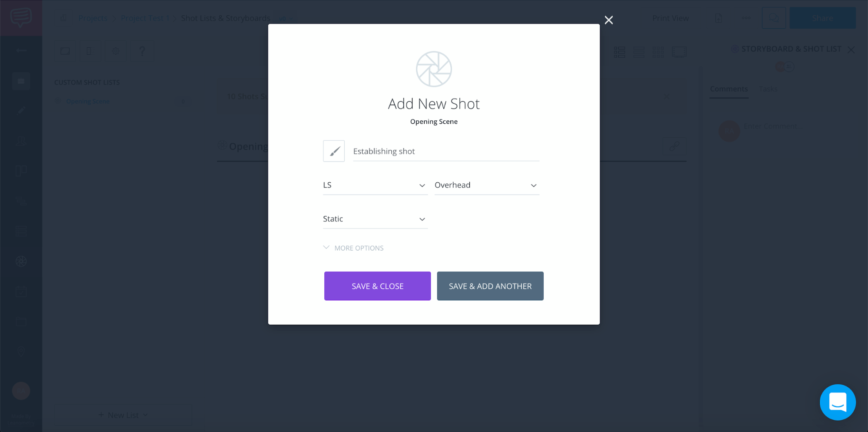Switch to the Tasks tab
Screen dimensions: 868x432
[768, 89]
